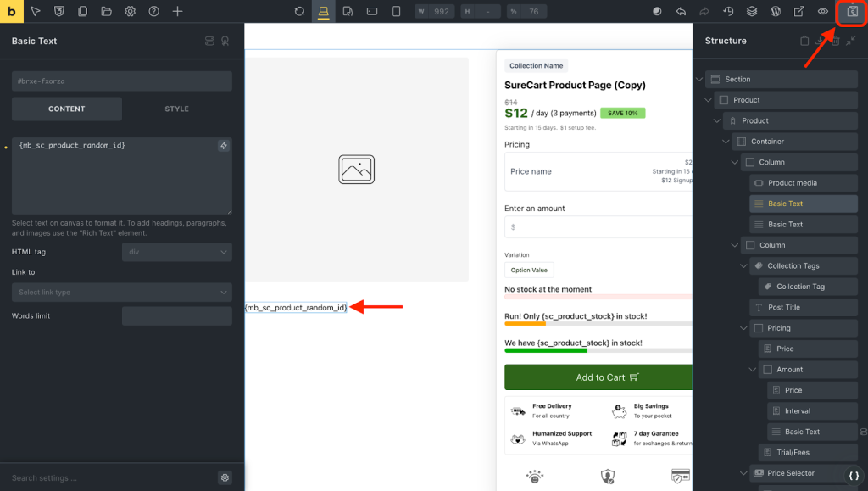
Task: Click the save icon in top toolbar
Action: (852, 12)
